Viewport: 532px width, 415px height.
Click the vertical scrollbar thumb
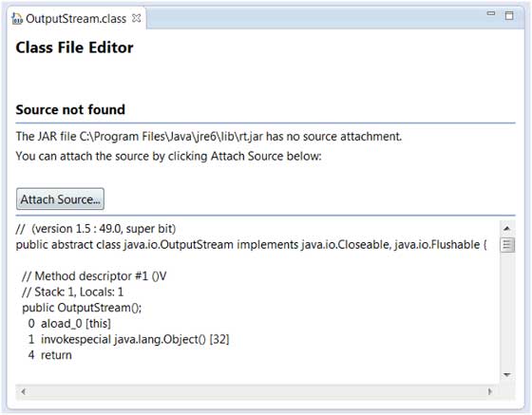(x=507, y=245)
